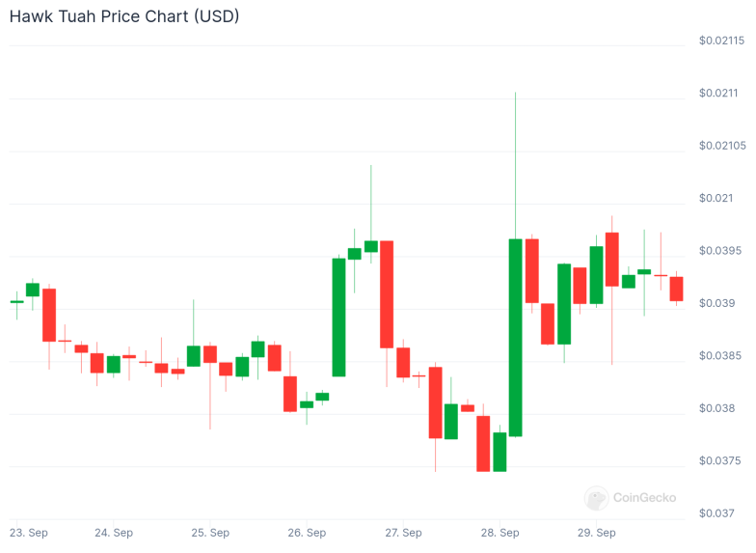Click the $0.037 price axis label
Viewport: 756px width, 553px height.
tap(717, 513)
